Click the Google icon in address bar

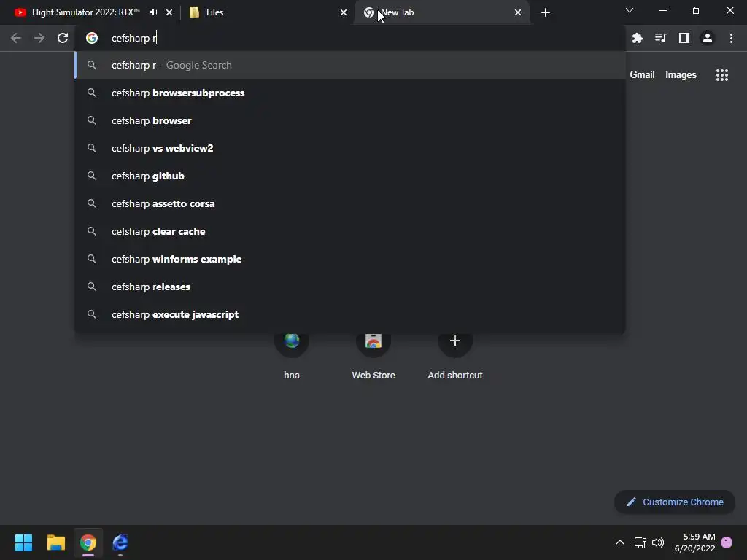[92, 38]
